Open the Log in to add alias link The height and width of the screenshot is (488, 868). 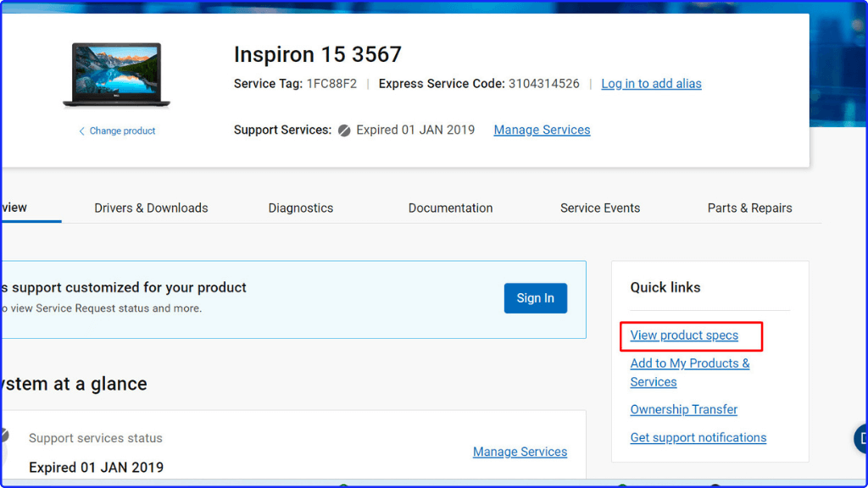pyautogui.click(x=651, y=84)
